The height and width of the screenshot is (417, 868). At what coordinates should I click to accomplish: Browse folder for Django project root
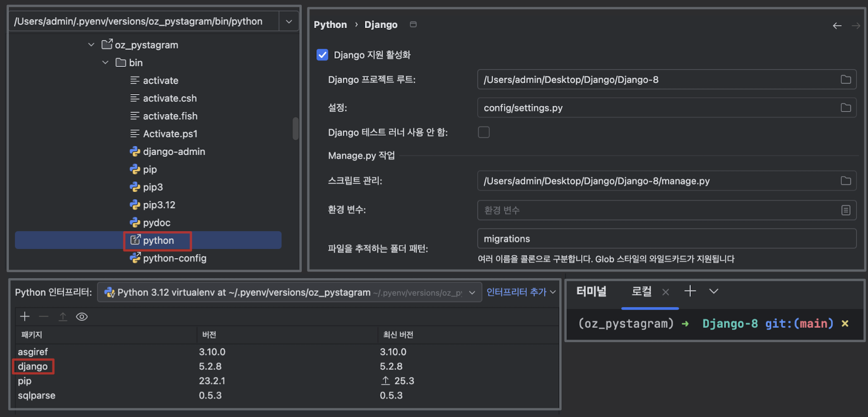(845, 79)
